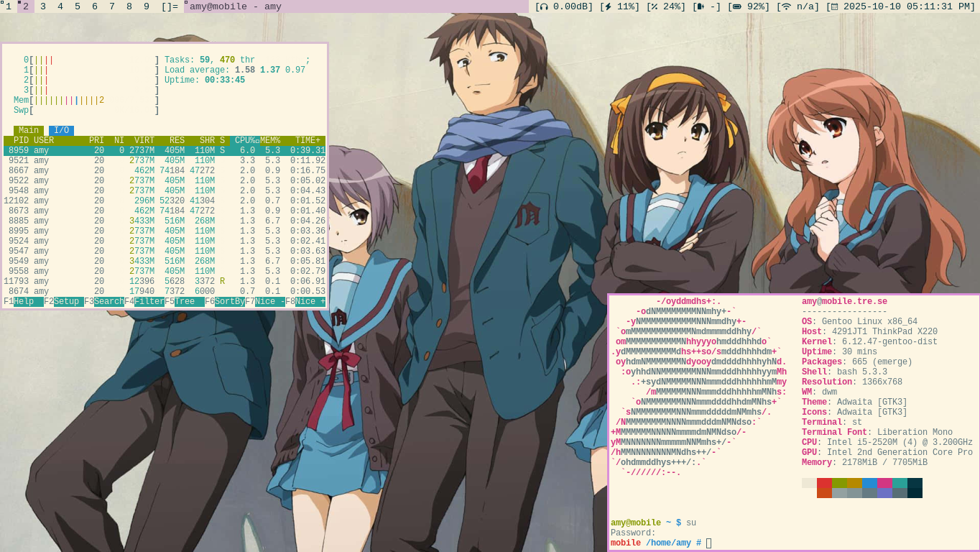Image resolution: width=980 pixels, height=552 pixels.
Task: Click the calendar icon beside the date
Action: [x=834, y=6]
